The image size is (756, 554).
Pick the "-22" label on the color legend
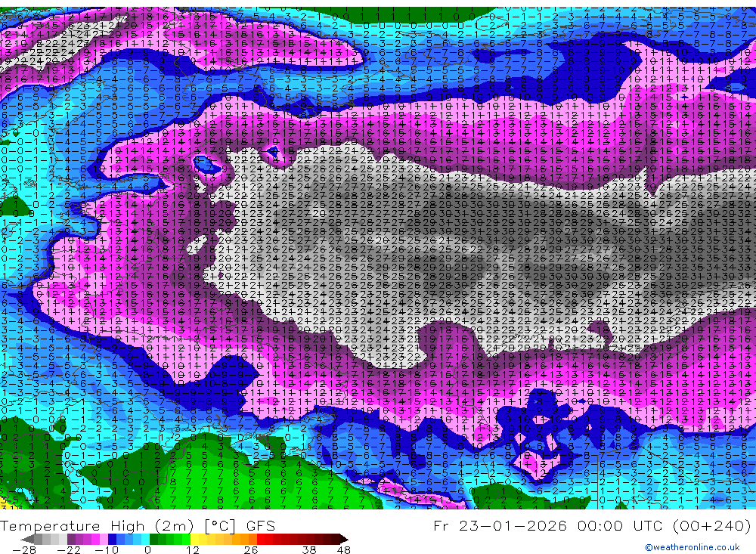click(x=69, y=549)
